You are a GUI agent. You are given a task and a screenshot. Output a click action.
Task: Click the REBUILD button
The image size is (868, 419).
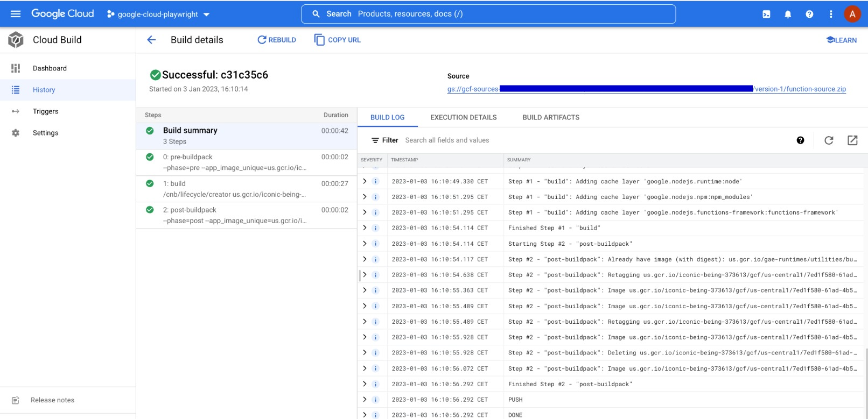[x=277, y=40]
